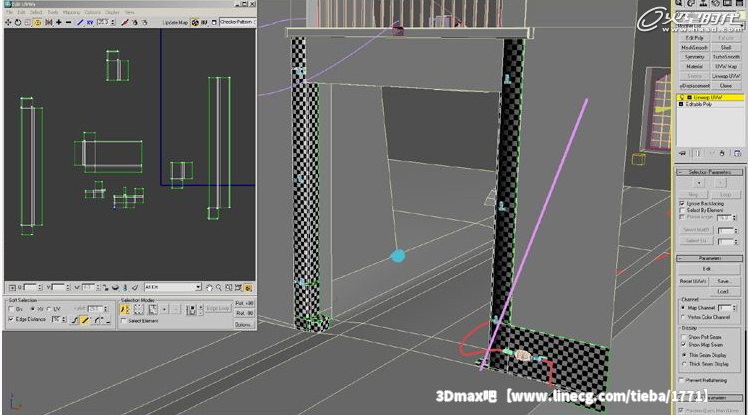Select the Mirror tool in Edit UVWs toolbar
The height and width of the screenshot is (415, 748).
coord(49,22)
